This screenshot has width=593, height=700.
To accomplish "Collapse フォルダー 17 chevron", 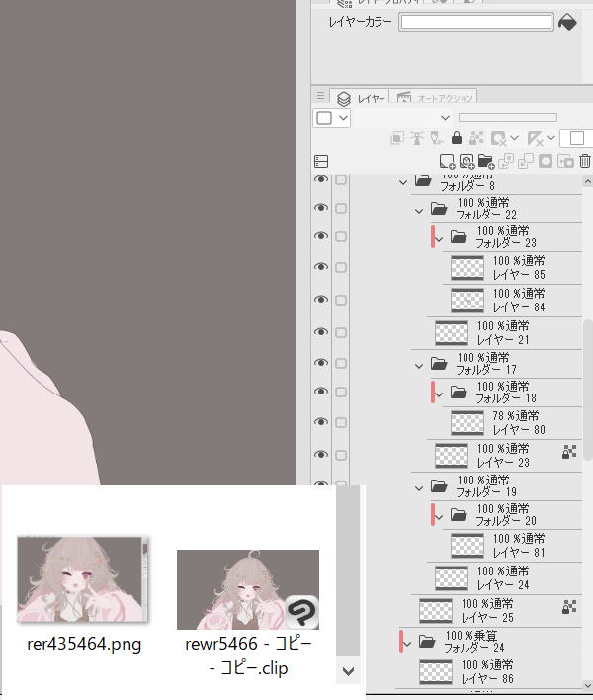I will pyautogui.click(x=419, y=366).
